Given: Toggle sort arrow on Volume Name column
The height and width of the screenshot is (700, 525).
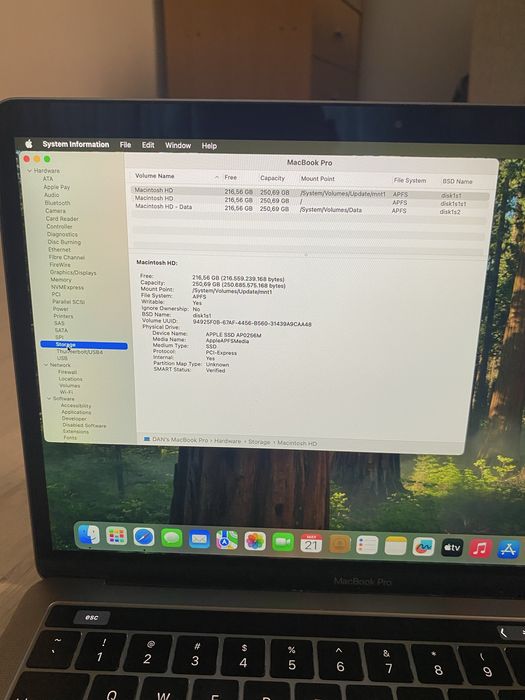Looking at the screenshot, I should click(217, 177).
